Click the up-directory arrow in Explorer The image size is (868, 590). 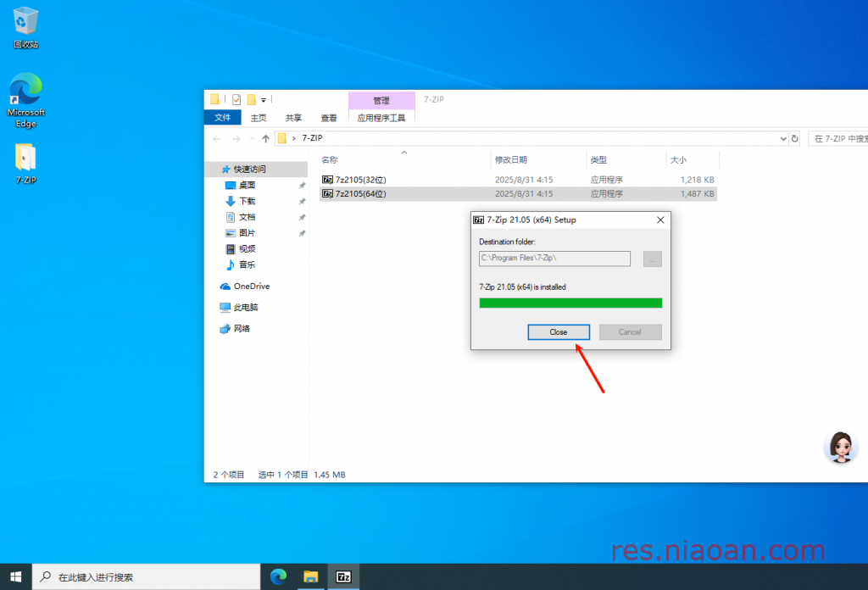click(x=265, y=138)
